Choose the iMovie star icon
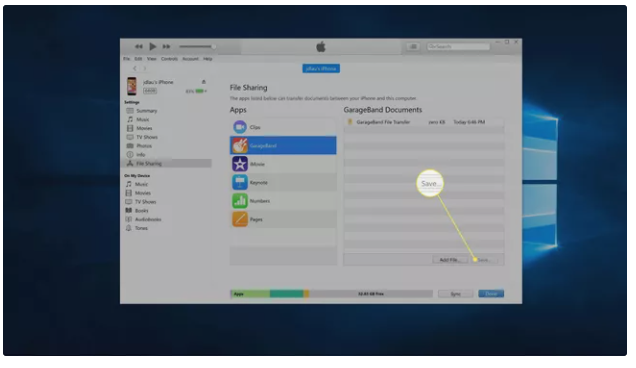Viewport: 636px width, 368px height. click(x=240, y=164)
